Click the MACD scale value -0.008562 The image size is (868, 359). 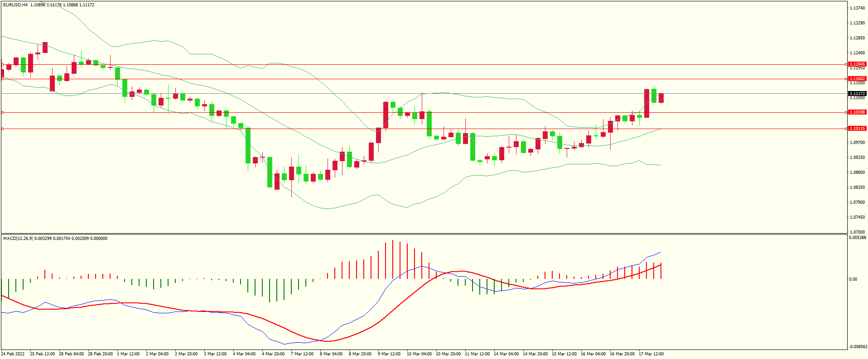858,347
